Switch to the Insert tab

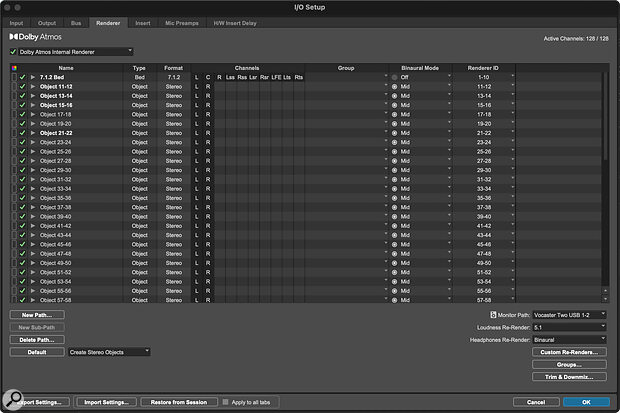click(x=143, y=23)
